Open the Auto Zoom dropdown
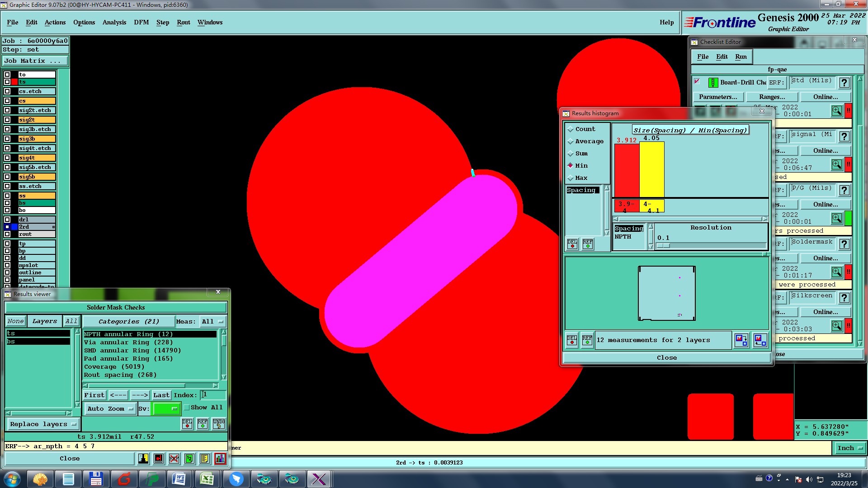Image resolution: width=868 pixels, height=488 pixels. point(110,408)
